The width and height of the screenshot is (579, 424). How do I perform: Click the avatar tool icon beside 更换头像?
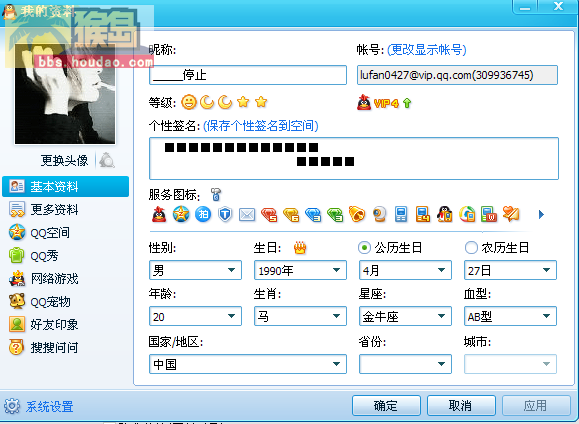pos(107,160)
